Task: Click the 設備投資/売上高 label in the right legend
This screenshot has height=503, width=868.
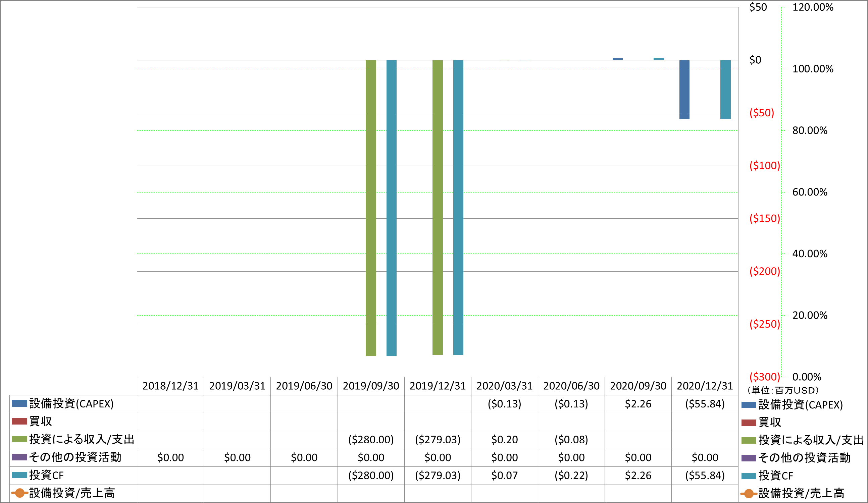Action: pos(801,494)
